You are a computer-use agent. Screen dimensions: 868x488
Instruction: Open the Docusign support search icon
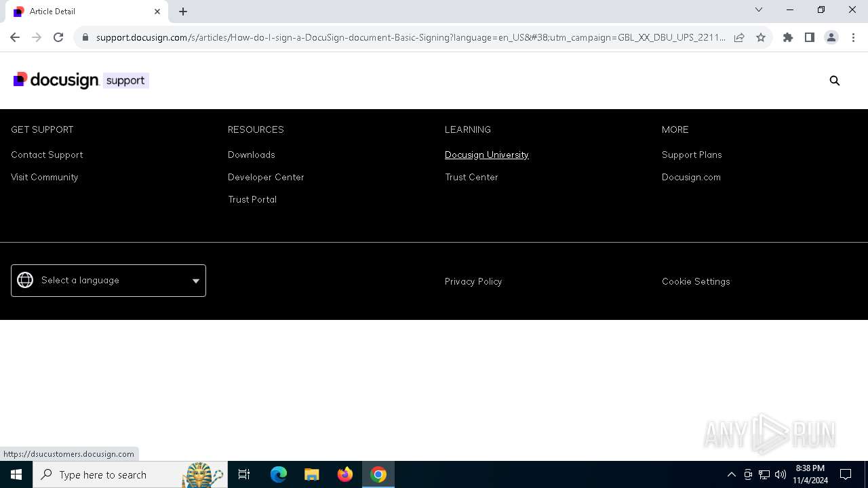pyautogui.click(x=835, y=81)
